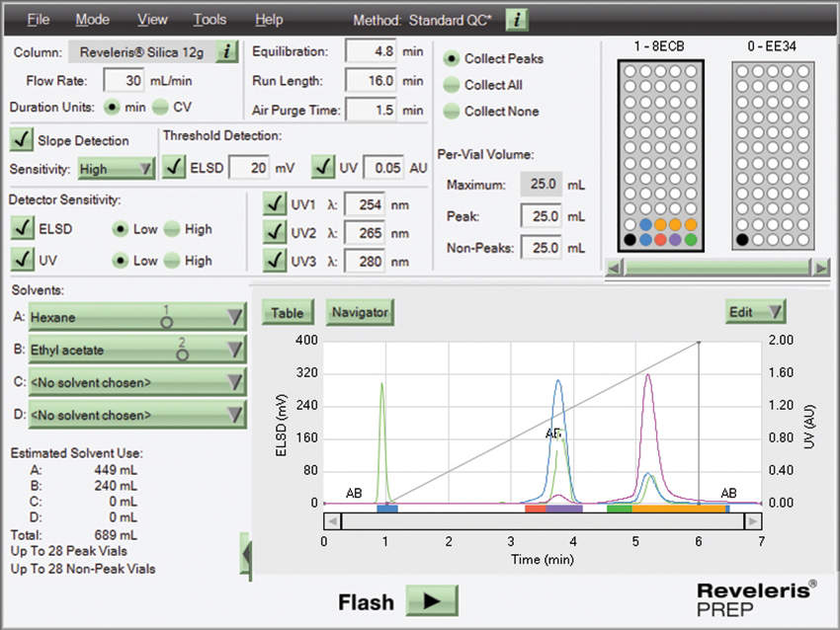
Task: Click the Non-Peaks per-vial volume field
Action: click(542, 248)
